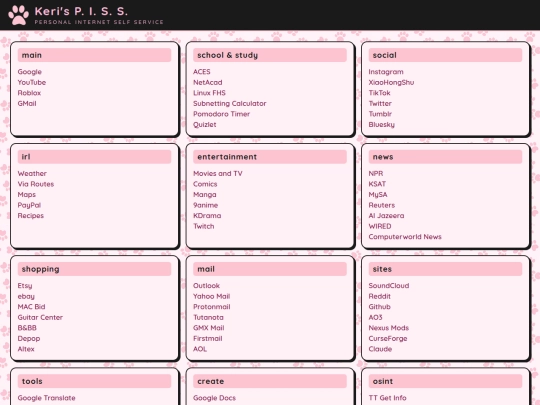Open the B&BB shopping link
Viewport: 540px width, 405px height.
coord(27,328)
